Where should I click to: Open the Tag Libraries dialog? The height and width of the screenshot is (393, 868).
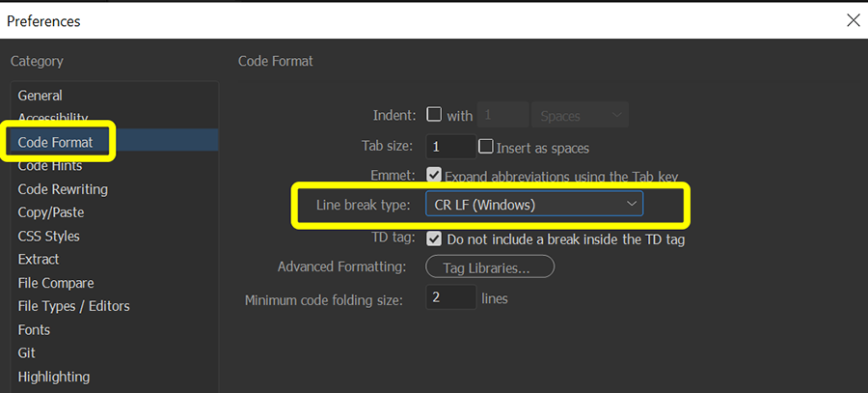pos(489,267)
